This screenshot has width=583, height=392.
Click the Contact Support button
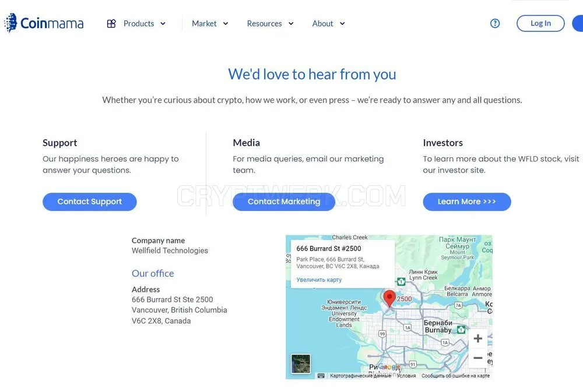[90, 202]
